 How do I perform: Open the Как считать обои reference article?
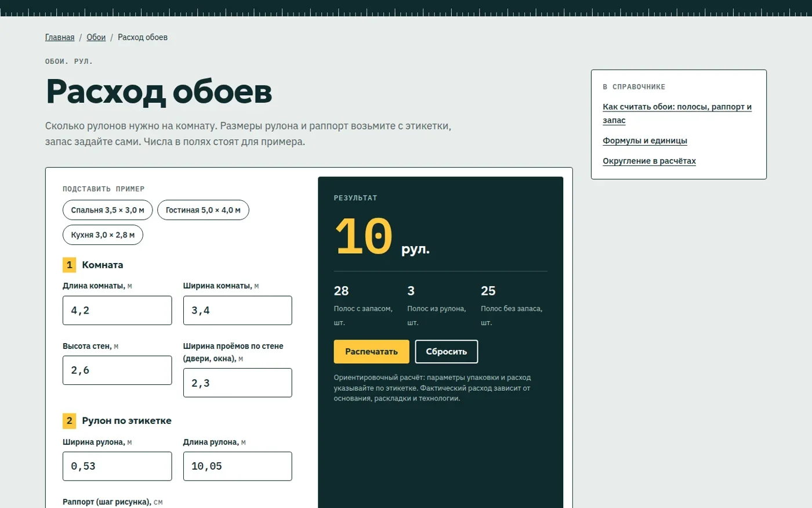click(x=677, y=114)
